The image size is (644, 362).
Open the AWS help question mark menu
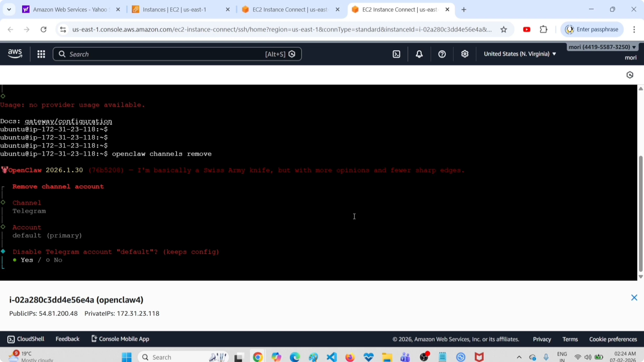coord(442,54)
